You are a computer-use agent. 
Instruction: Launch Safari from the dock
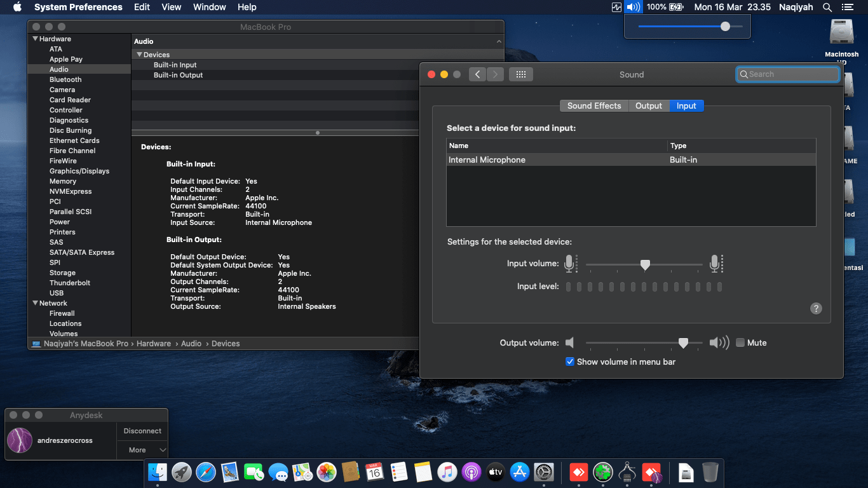206,472
